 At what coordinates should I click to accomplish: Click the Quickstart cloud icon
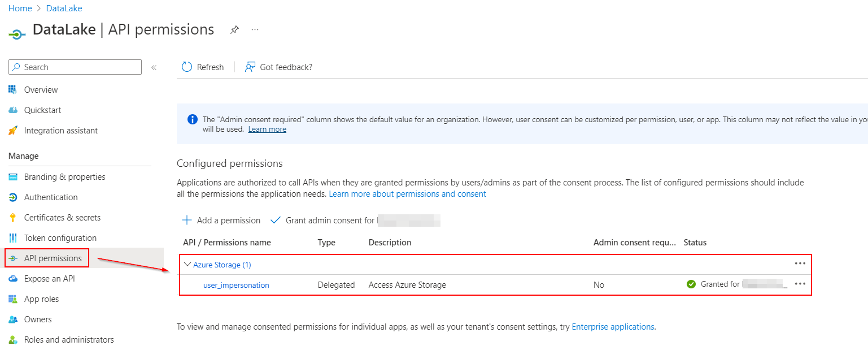pos(13,110)
